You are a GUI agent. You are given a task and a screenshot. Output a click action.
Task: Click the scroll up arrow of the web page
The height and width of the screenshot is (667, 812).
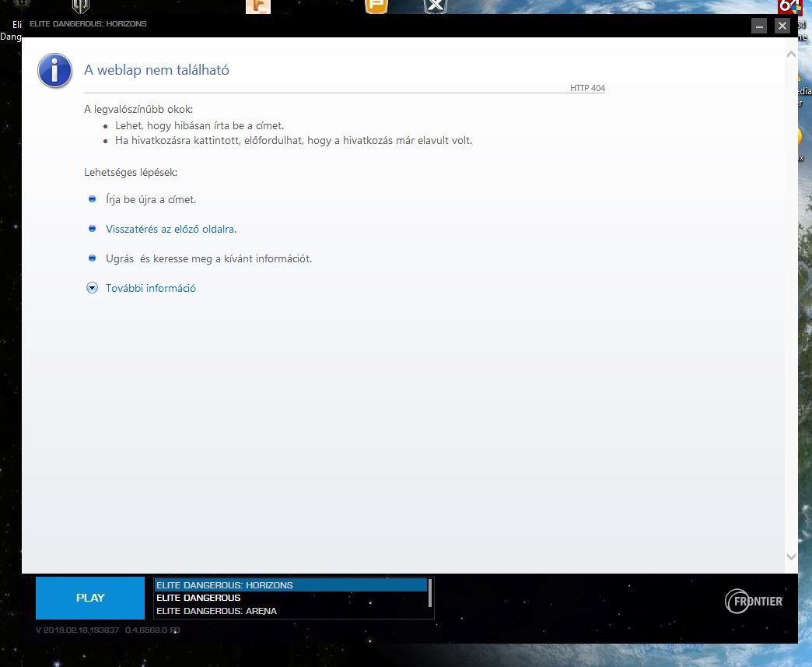pyautogui.click(x=791, y=54)
